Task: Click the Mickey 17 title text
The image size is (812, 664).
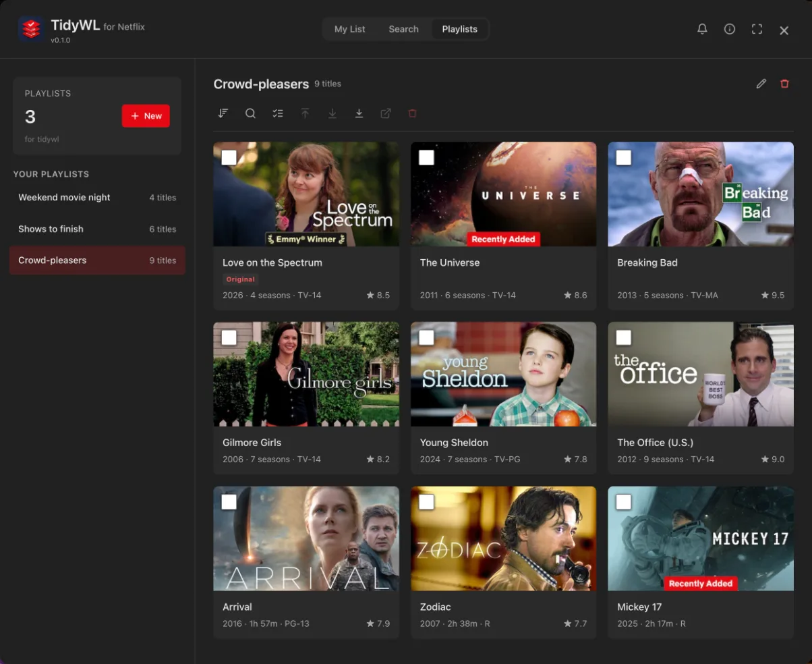Action: point(639,607)
